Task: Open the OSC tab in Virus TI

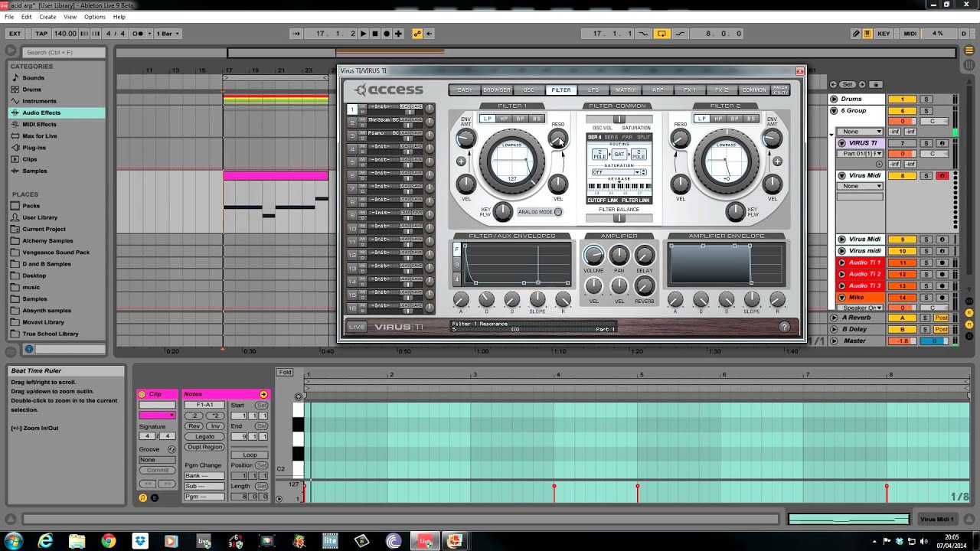Action: (x=529, y=90)
